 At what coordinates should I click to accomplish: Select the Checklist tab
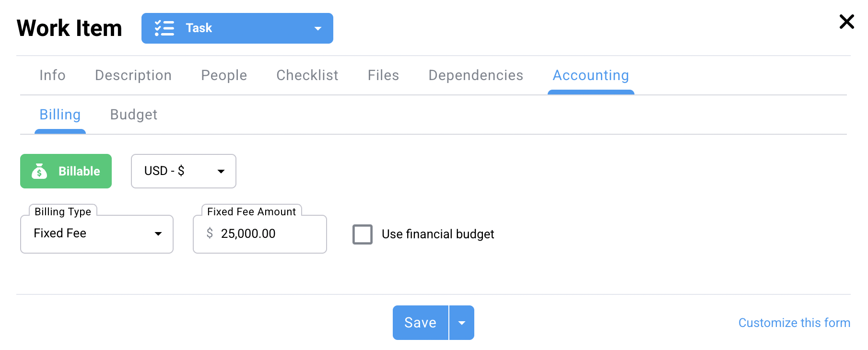click(307, 75)
